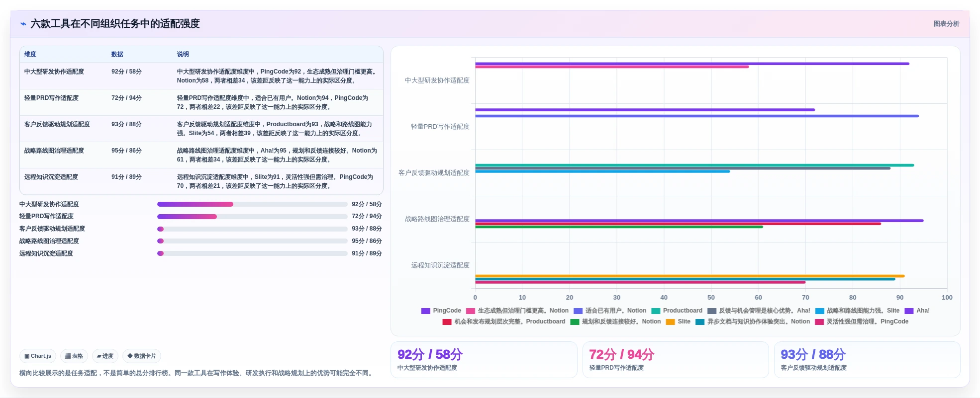The width and height of the screenshot is (980, 398).
Task: Click the Chart.js chip
Action: [x=38, y=356]
